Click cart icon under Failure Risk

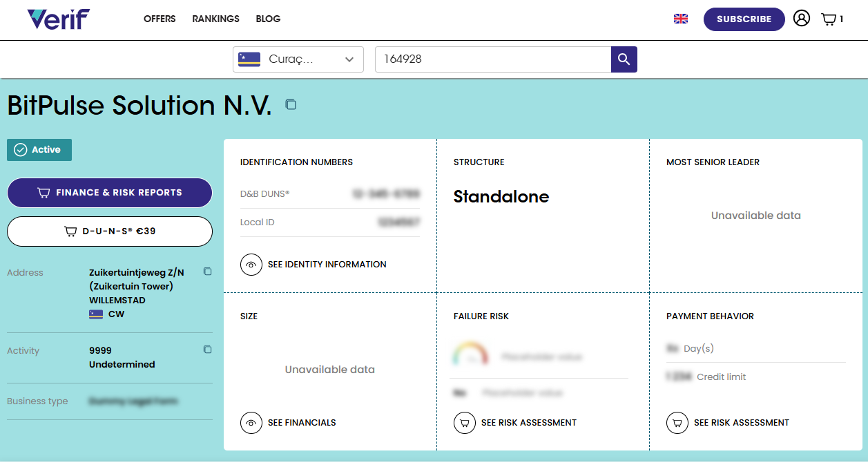465,423
